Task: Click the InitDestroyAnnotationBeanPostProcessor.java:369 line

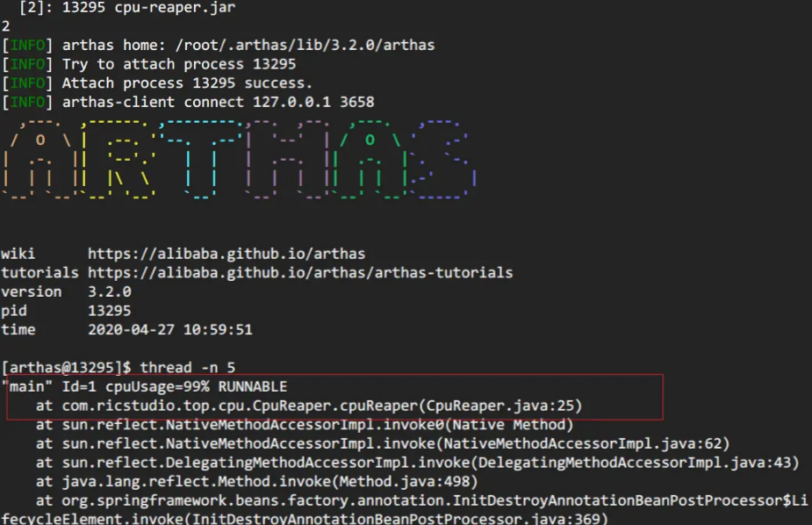Action: (305, 518)
